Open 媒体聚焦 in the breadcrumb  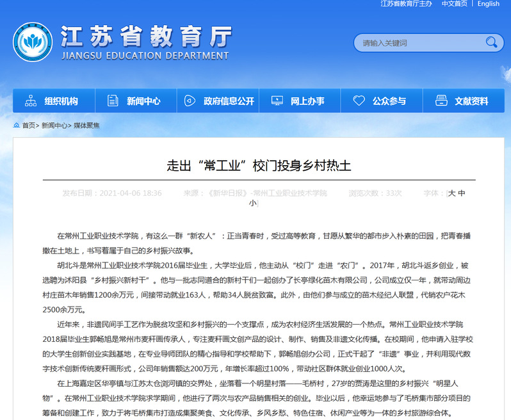click(x=86, y=125)
